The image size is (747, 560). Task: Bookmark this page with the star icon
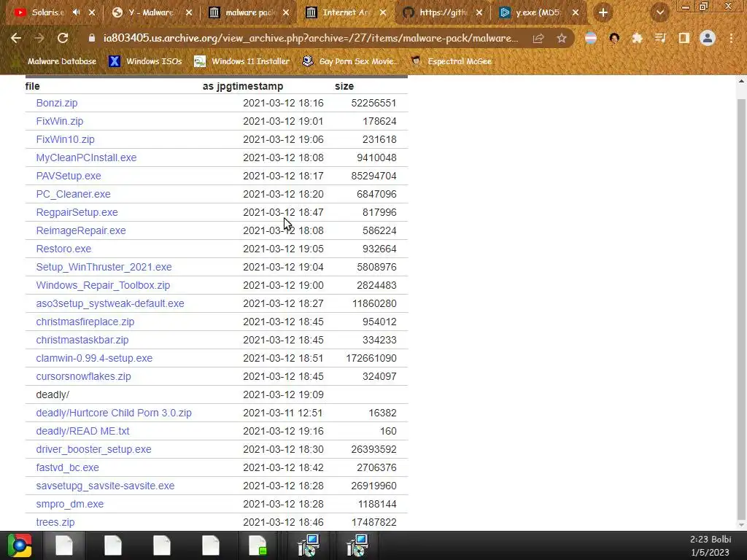pyautogui.click(x=562, y=38)
